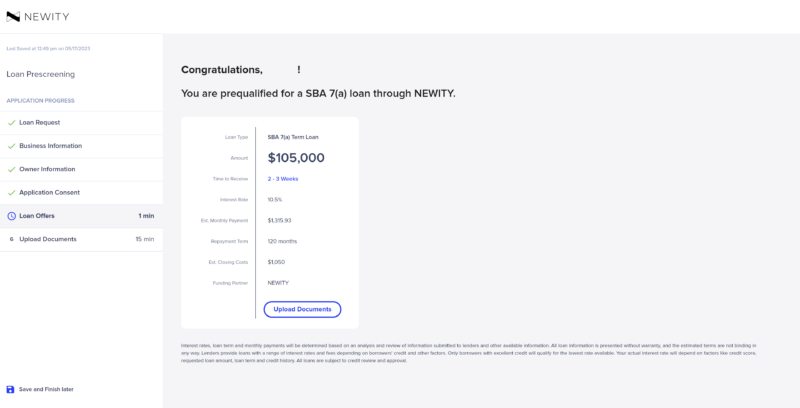This screenshot has width=800, height=408.
Task: Open the Loan Request step
Action: (81, 123)
